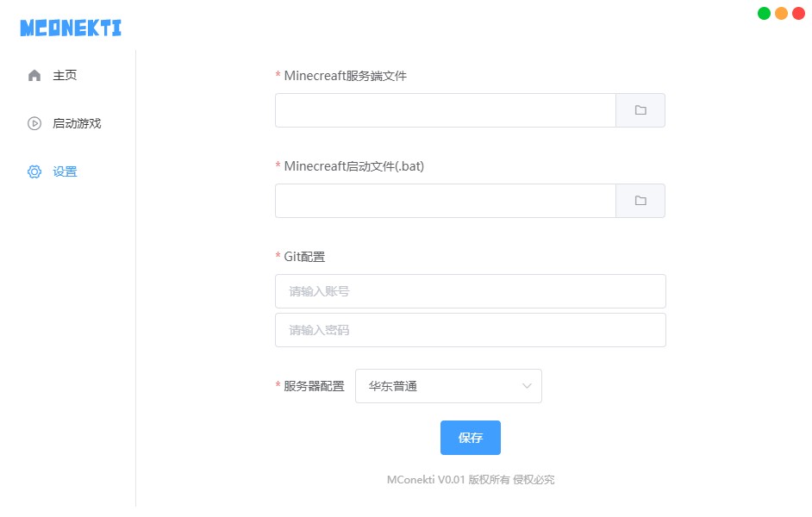
Task: Open the 主页 menu item
Action: click(x=65, y=76)
